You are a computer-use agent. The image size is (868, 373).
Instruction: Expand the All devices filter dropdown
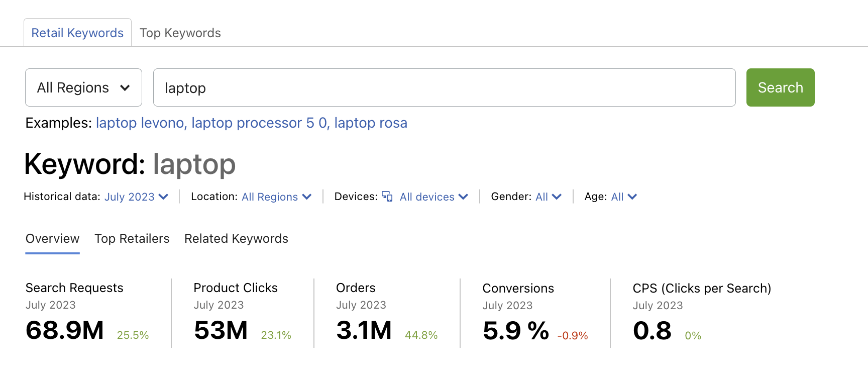point(433,197)
